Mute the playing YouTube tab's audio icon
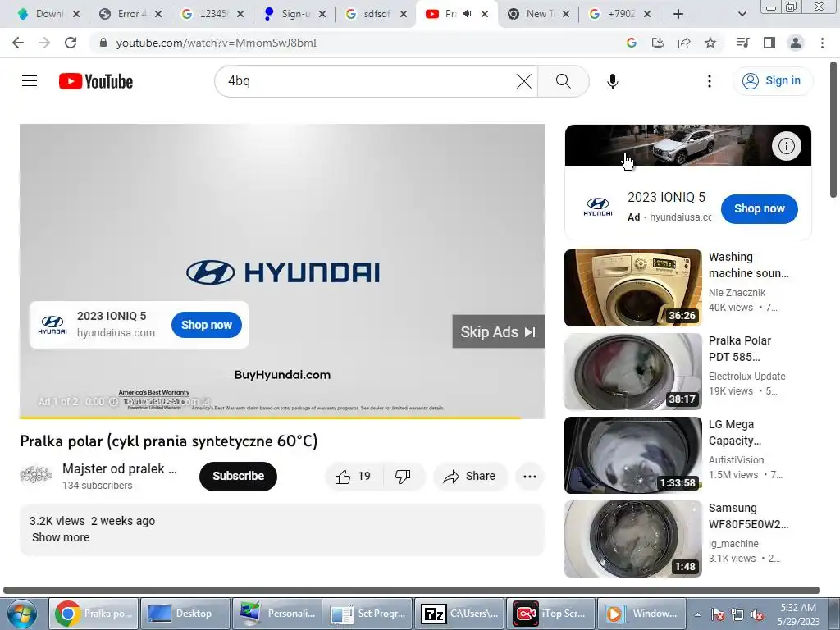The height and width of the screenshot is (630, 840). point(467,14)
